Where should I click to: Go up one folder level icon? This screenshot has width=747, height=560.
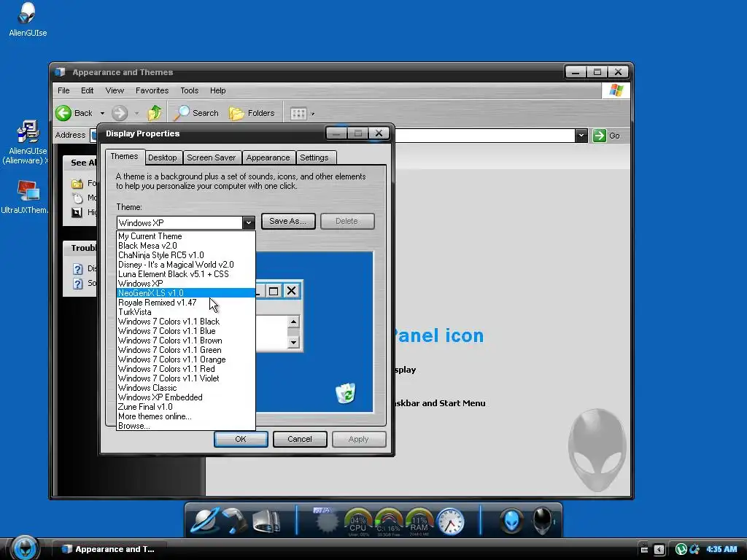click(x=155, y=113)
